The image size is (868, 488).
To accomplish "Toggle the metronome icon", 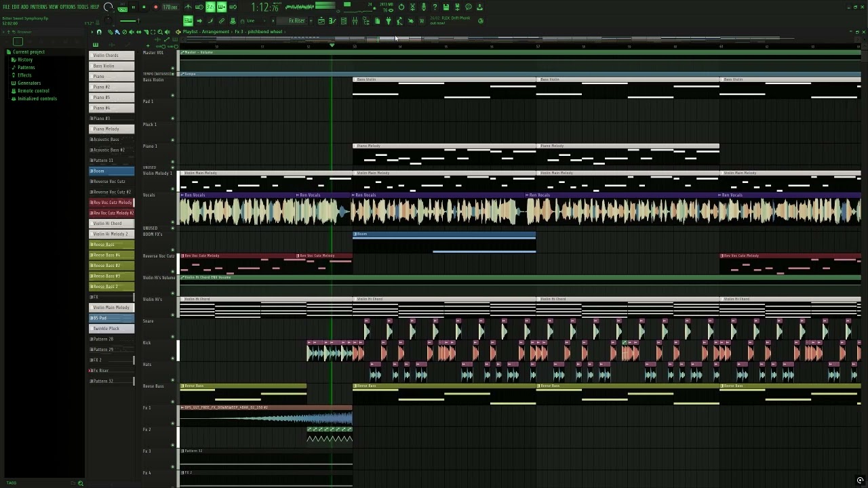I will pyautogui.click(x=189, y=7).
